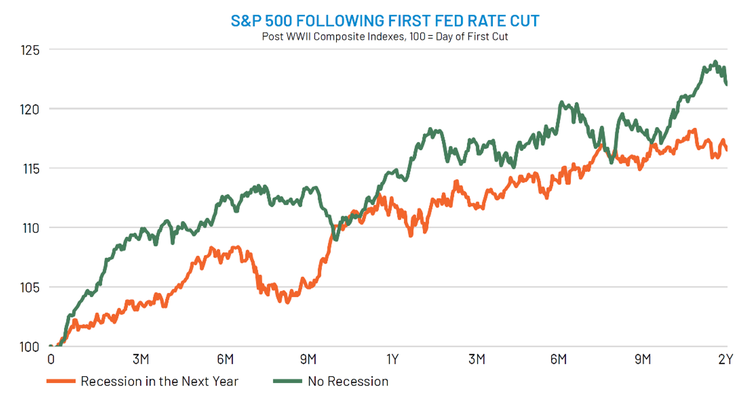Click the 2Y label on the x-axis
Screen dimensions: 750x404
point(727,359)
